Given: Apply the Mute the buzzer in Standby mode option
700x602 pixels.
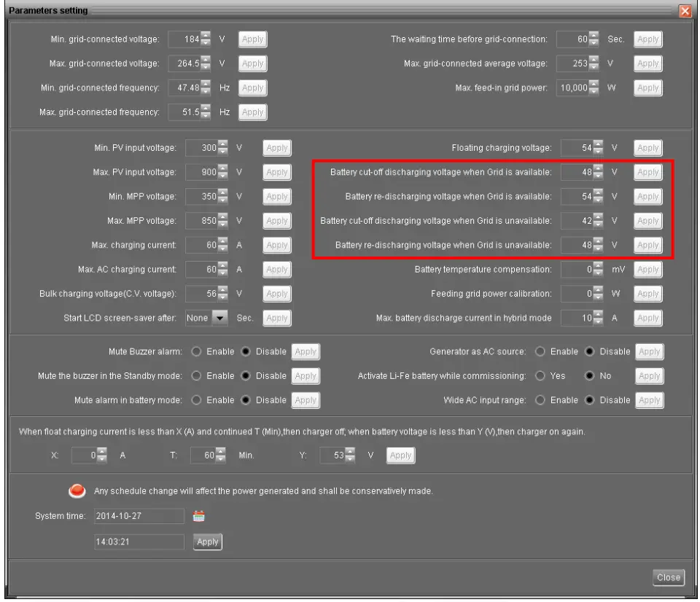Looking at the screenshot, I should click(x=306, y=376).
